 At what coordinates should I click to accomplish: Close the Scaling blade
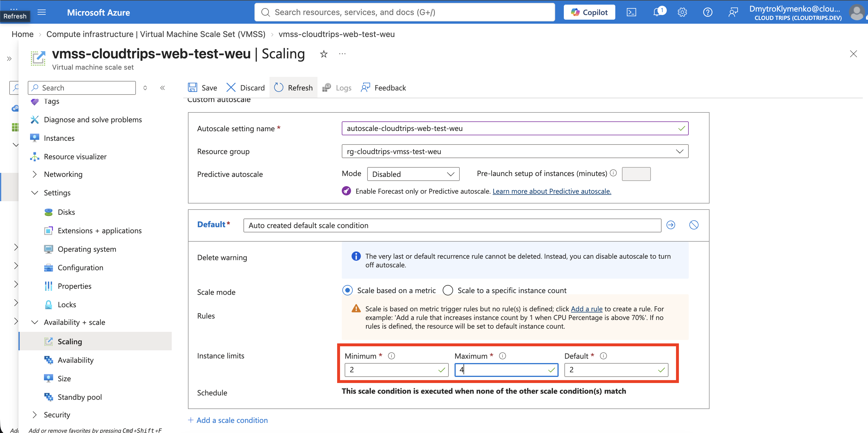853,54
